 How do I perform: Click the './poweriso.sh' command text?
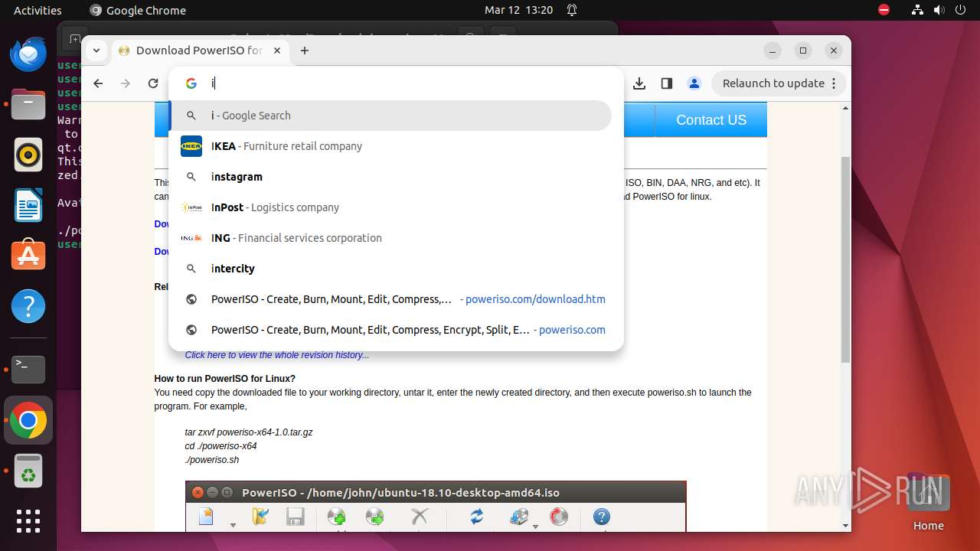click(x=211, y=460)
